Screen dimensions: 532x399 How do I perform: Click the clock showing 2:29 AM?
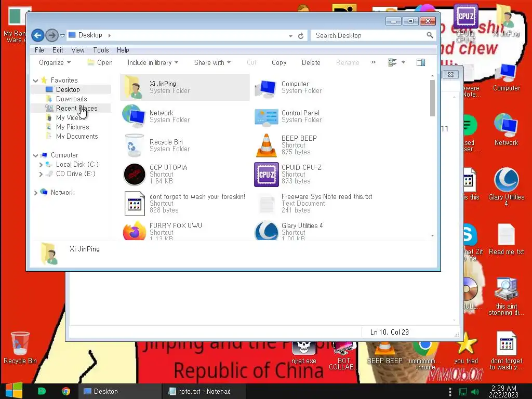click(504, 391)
